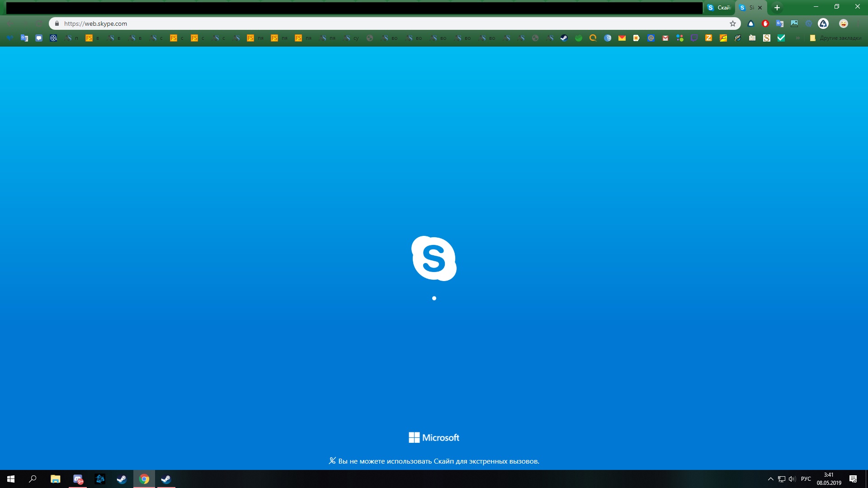Image resolution: width=868 pixels, height=488 pixels.
Task: Click the blue droplet extension icon
Action: coord(751,23)
